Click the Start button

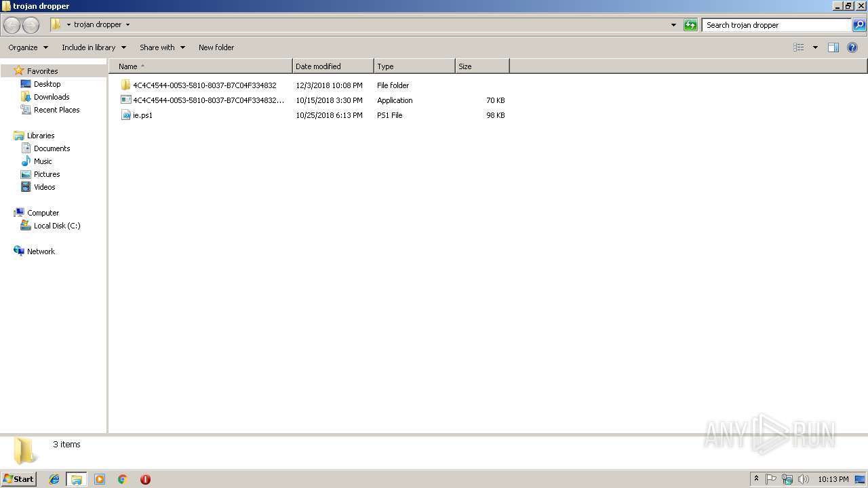pos(19,479)
